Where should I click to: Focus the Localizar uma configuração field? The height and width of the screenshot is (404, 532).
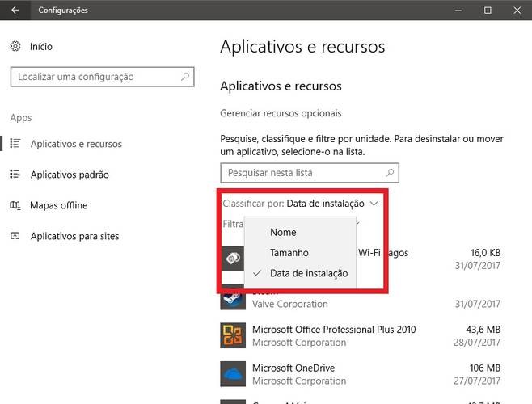pyautogui.click(x=103, y=77)
